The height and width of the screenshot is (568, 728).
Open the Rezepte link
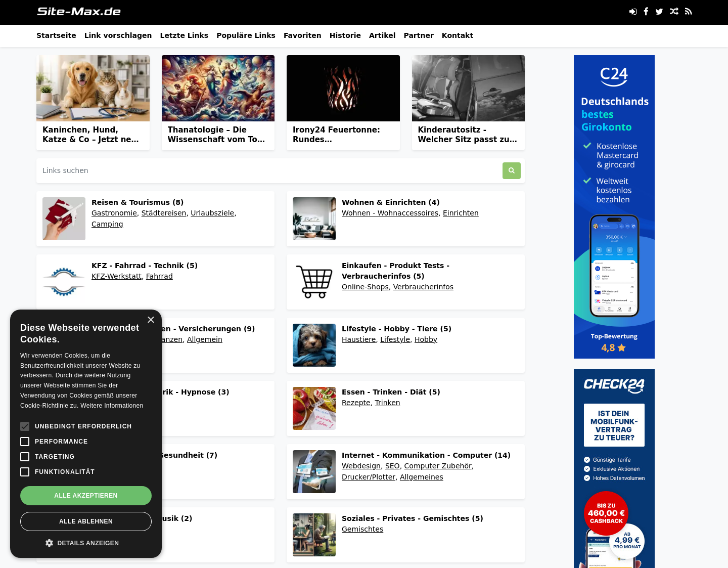(x=356, y=403)
